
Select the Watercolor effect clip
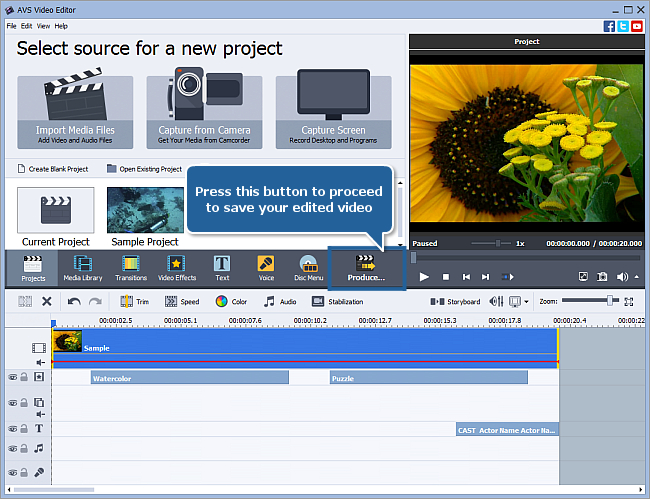(190, 378)
